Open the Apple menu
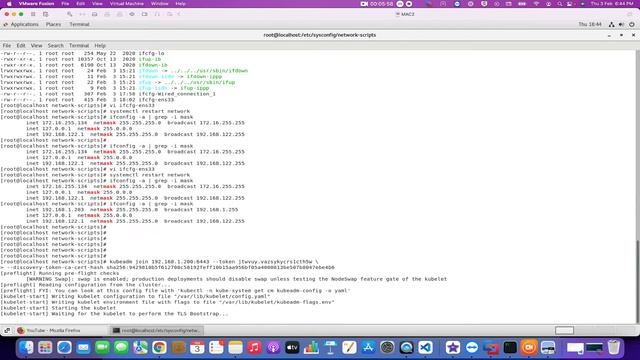This screenshot has width=640, height=360. tap(9, 4)
